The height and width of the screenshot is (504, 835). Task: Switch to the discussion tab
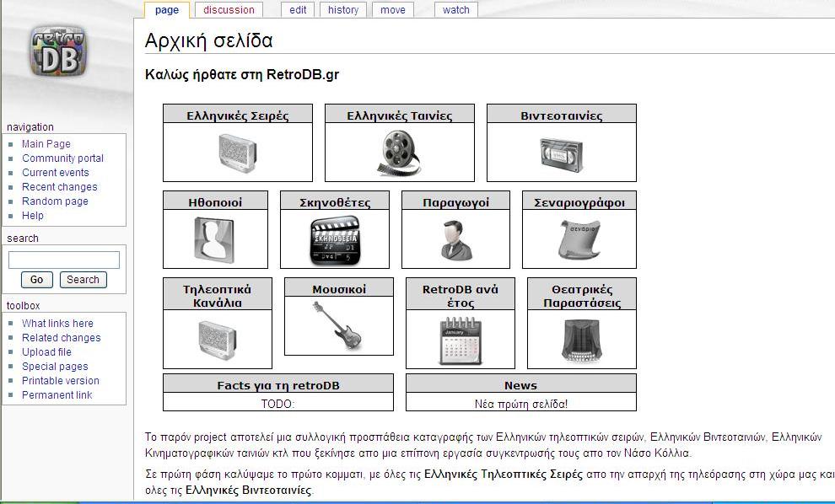pyautogui.click(x=229, y=10)
